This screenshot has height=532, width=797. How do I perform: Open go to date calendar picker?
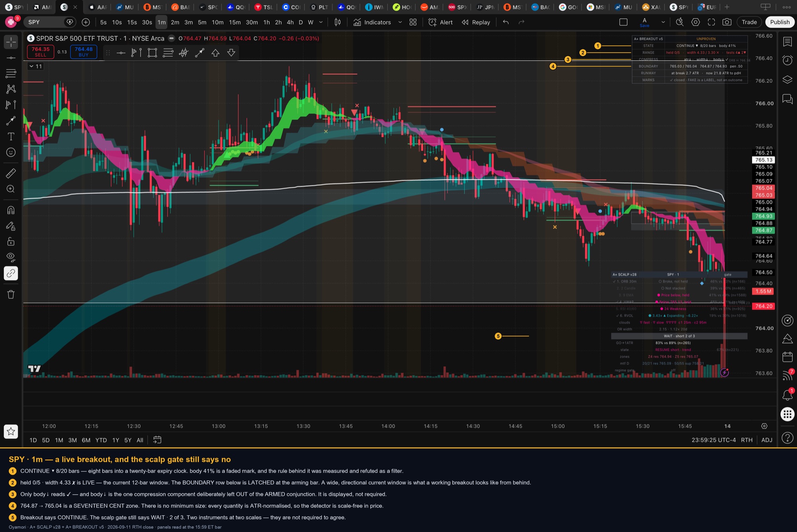click(x=157, y=440)
